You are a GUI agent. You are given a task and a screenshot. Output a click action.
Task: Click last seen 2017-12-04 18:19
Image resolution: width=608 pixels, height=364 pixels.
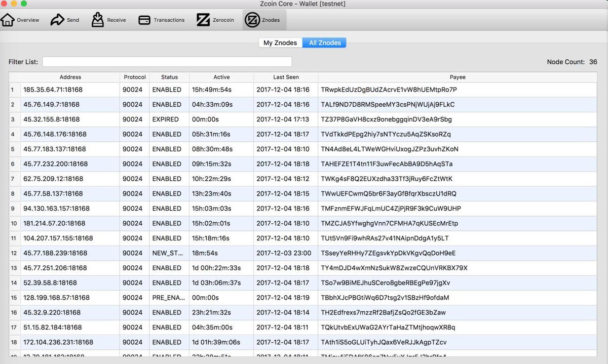(283, 298)
